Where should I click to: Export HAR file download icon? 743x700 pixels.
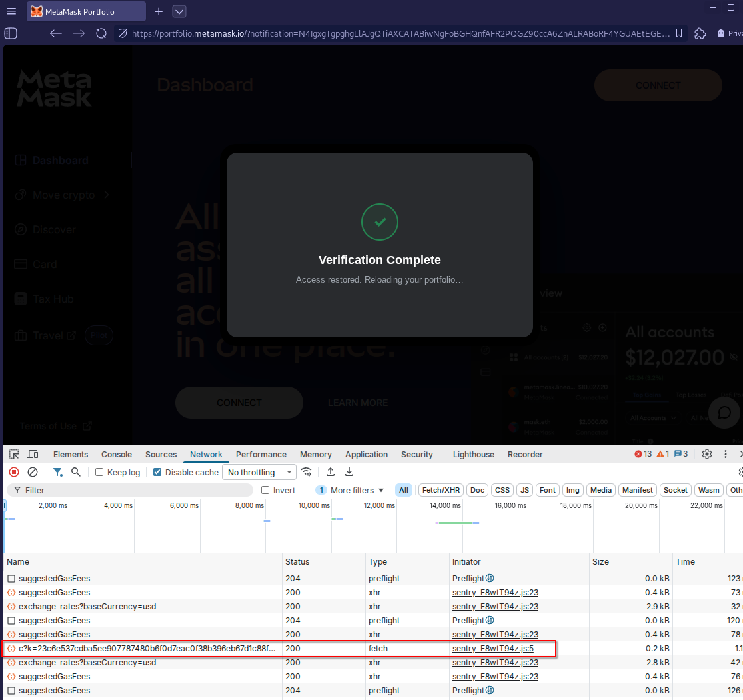349,471
